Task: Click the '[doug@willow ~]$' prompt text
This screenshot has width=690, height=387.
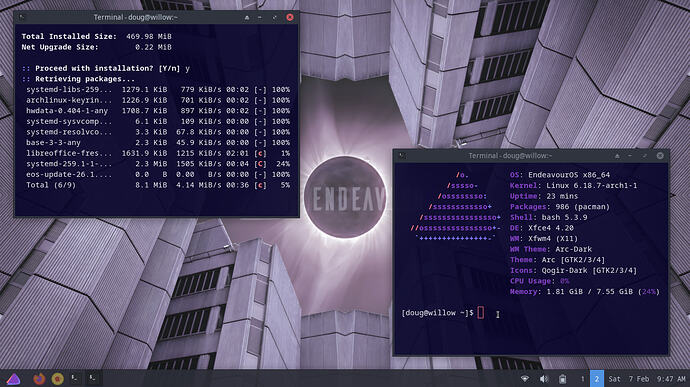Action: coord(437,313)
